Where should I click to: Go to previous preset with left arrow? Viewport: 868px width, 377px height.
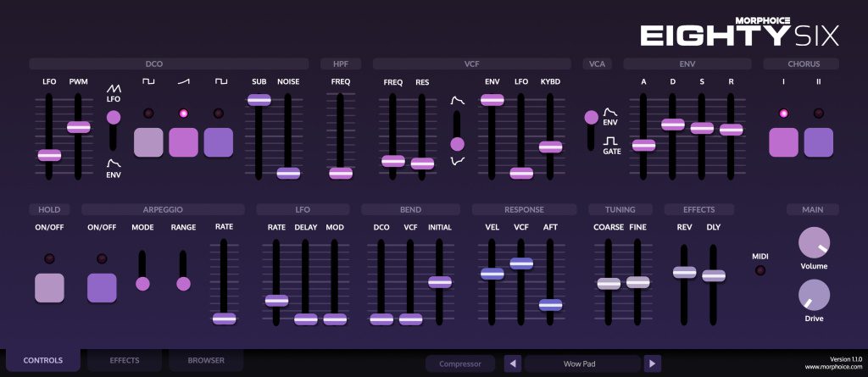pyautogui.click(x=513, y=363)
